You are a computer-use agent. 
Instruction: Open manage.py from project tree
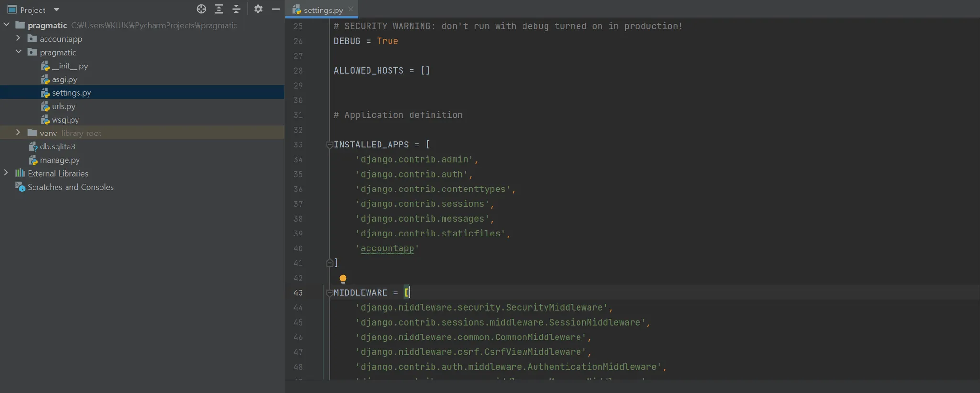click(60, 160)
